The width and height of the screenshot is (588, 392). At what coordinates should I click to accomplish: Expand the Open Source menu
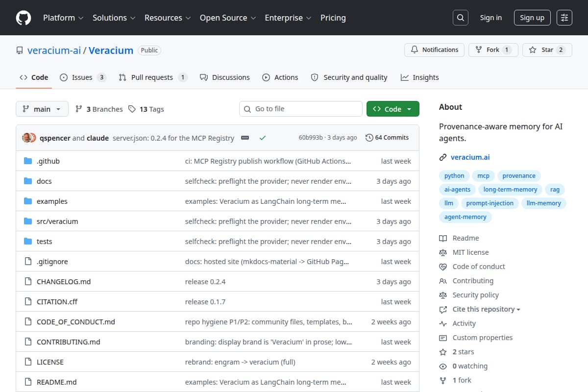(228, 18)
